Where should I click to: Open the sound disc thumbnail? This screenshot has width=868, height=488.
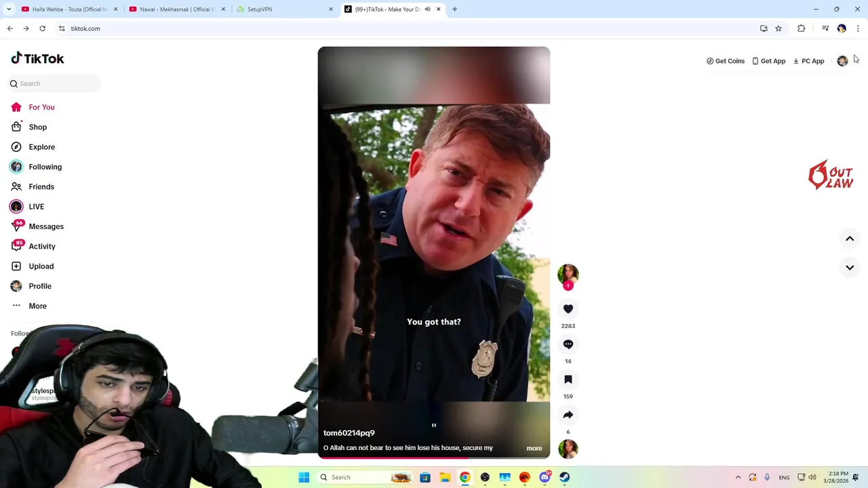coord(568,449)
